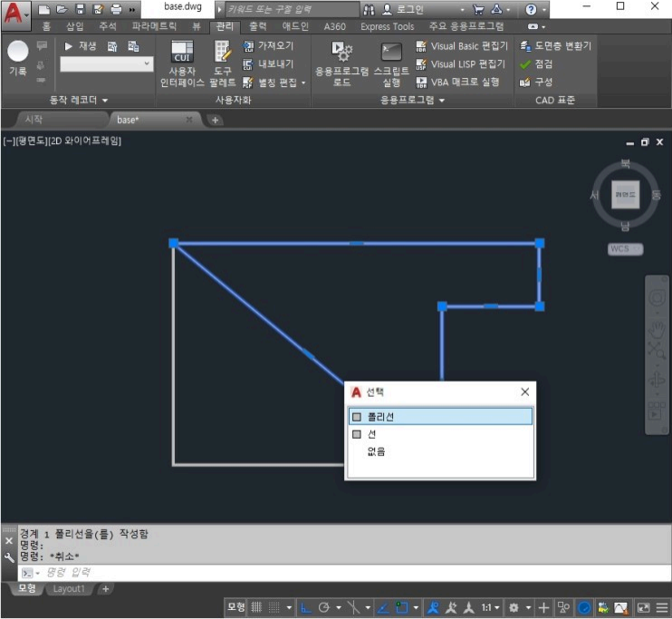The image size is (672, 619).
Task: Click 가져오기 to import customizations
Action: [x=268, y=45]
